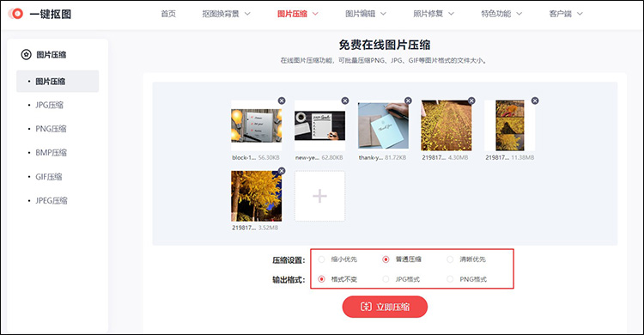Click the 56.30KB file size label
The height and width of the screenshot is (335, 644).
[x=269, y=157]
